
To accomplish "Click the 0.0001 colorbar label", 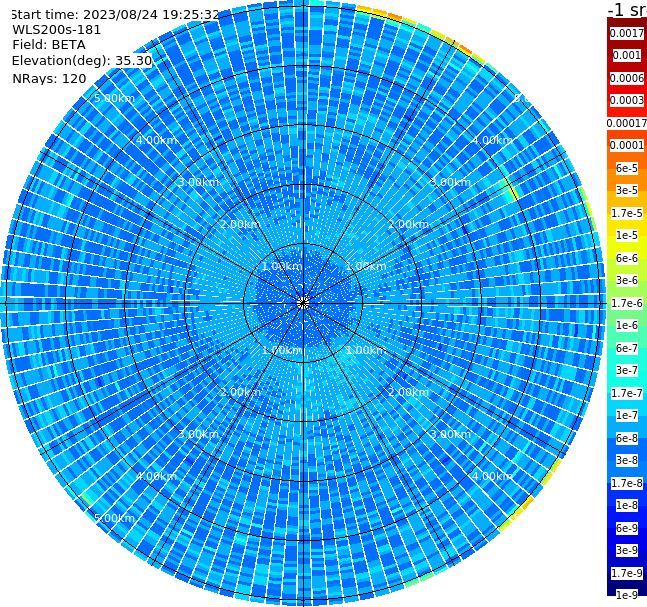I will tap(627, 145).
